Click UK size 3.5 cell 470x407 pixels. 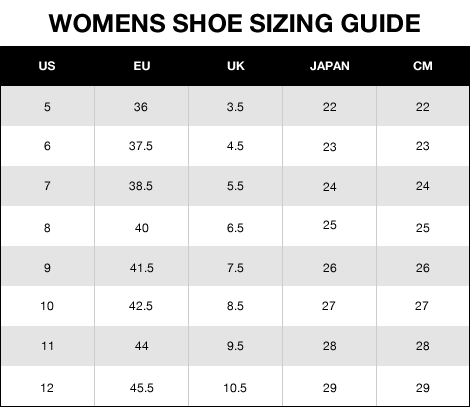tap(235, 107)
